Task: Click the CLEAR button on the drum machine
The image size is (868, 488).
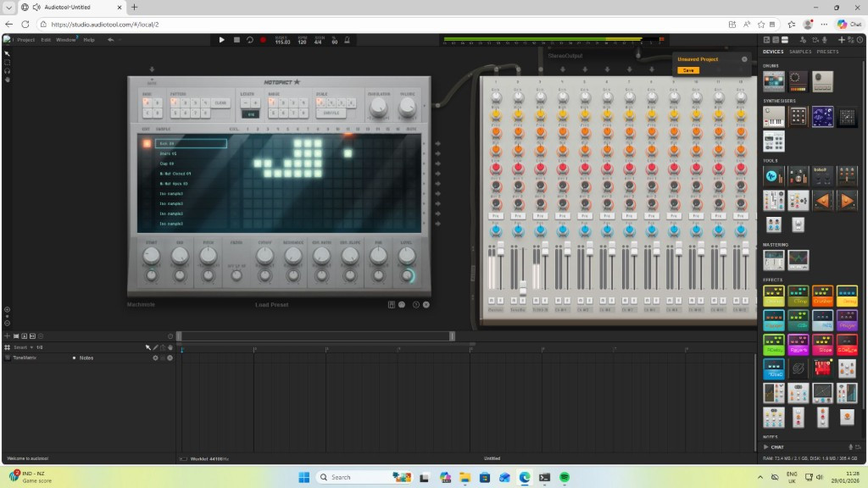Action: (220, 103)
